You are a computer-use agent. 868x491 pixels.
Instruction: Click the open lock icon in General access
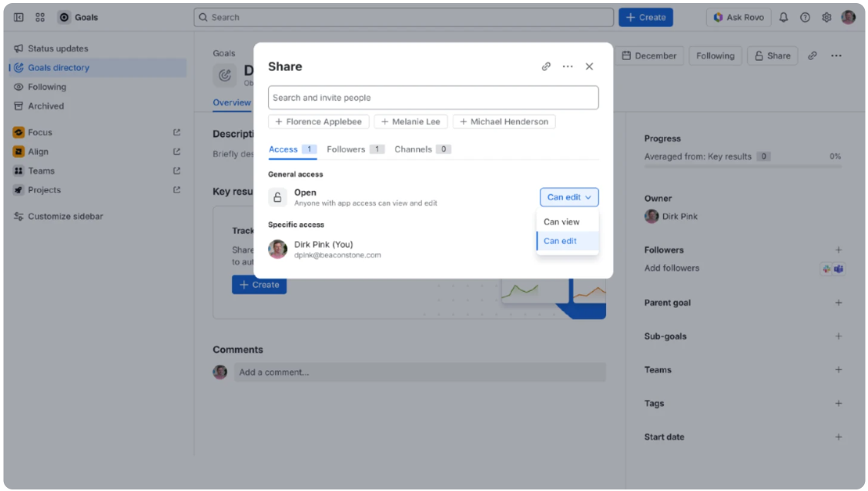tap(277, 197)
